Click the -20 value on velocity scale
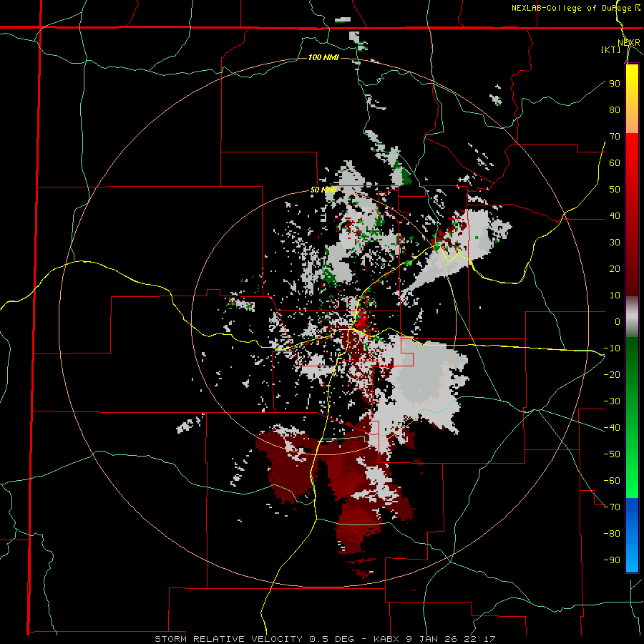644x644 pixels. pos(612,375)
